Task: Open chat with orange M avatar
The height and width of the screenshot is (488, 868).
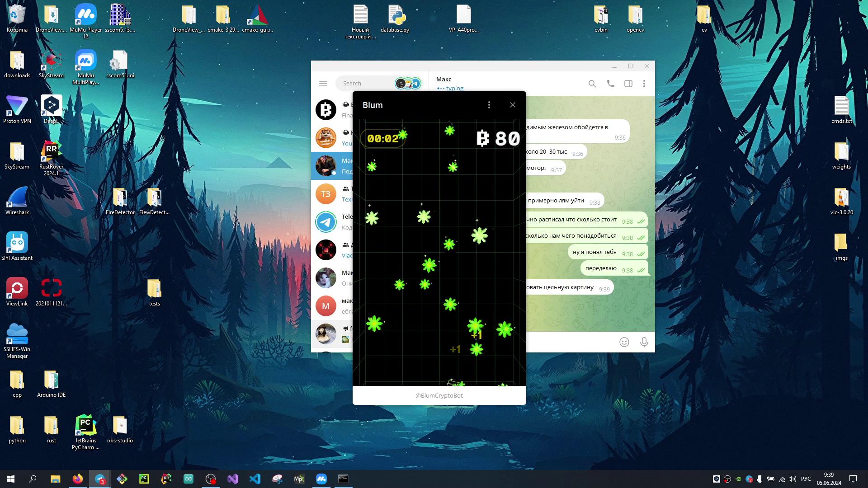Action: 325,306
